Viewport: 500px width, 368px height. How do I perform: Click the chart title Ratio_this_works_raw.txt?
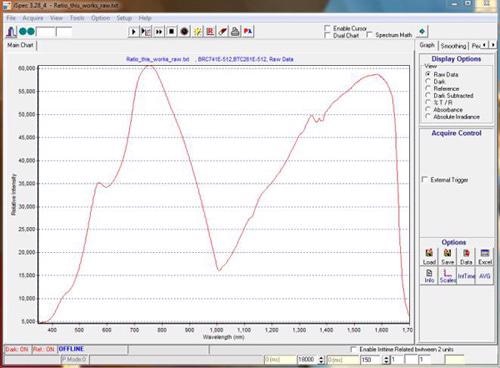[x=158, y=59]
